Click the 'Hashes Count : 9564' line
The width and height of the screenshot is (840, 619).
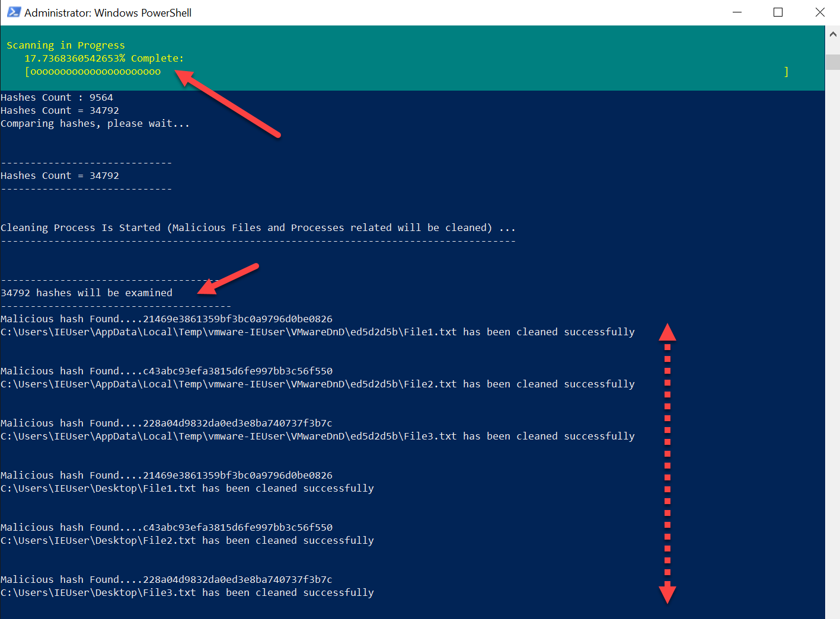57,97
